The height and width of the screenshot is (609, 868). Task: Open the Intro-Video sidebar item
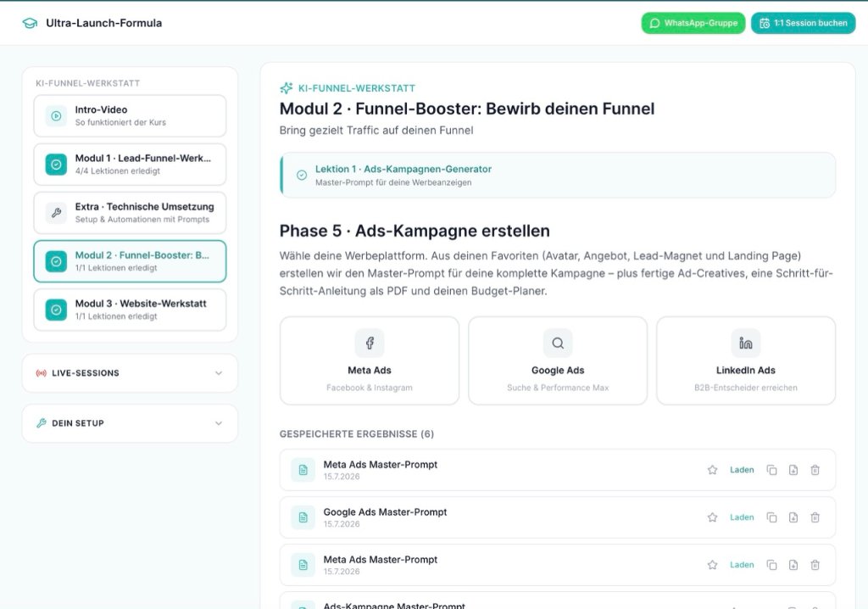[x=130, y=116]
